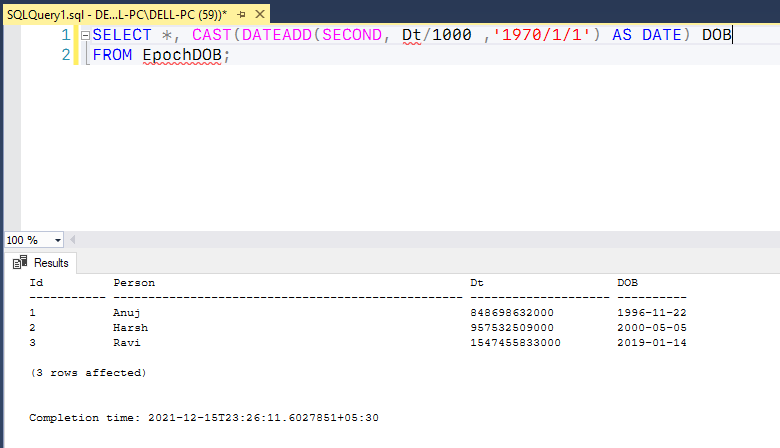The width and height of the screenshot is (780, 448).
Task: Click the EpochDOB table name
Action: pyautogui.click(x=182, y=55)
